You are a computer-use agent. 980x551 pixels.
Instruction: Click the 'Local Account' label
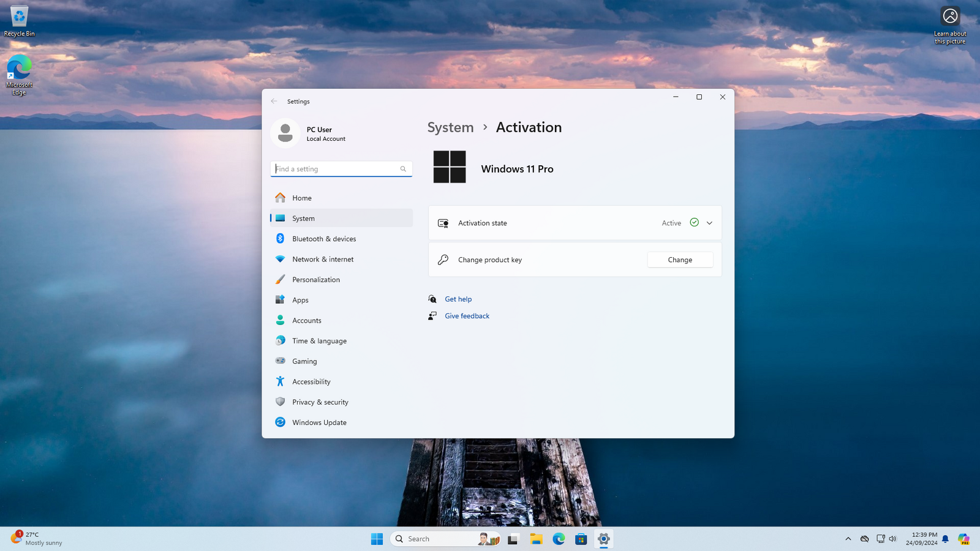[x=326, y=139]
